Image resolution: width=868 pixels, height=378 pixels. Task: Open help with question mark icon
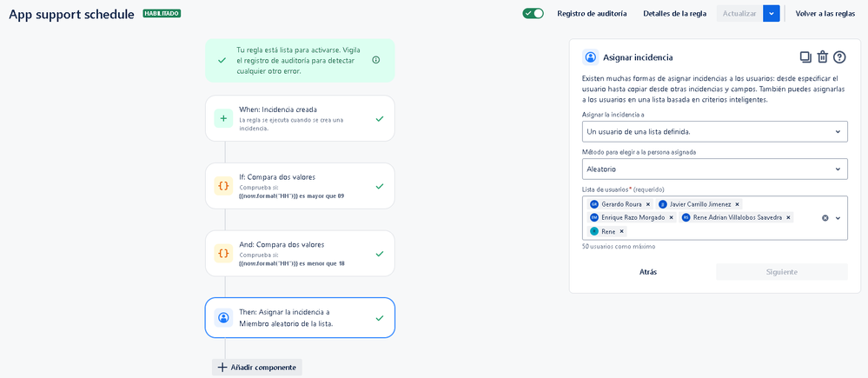pyautogui.click(x=840, y=56)
